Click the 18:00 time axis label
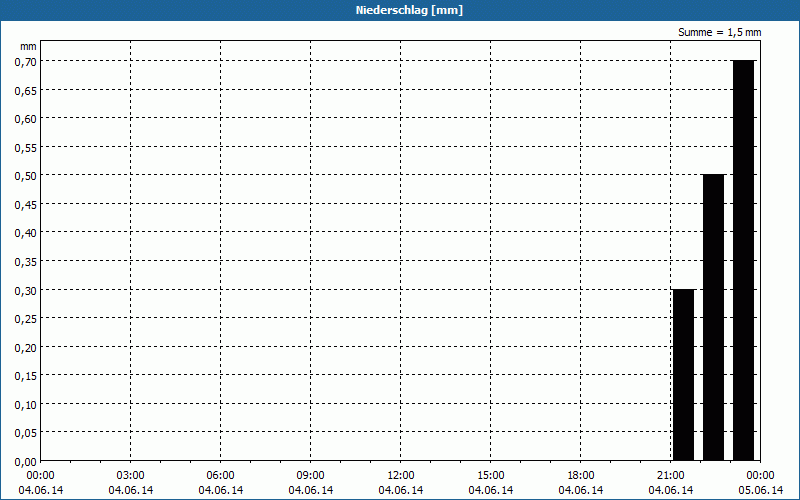The image size is (800, 500). tap(581, 475)
